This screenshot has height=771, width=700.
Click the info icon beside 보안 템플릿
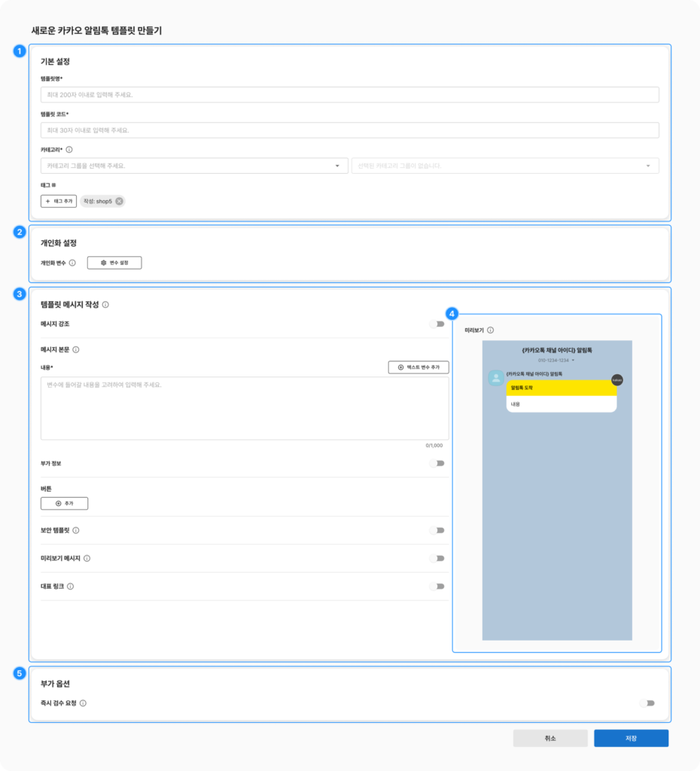76,530
